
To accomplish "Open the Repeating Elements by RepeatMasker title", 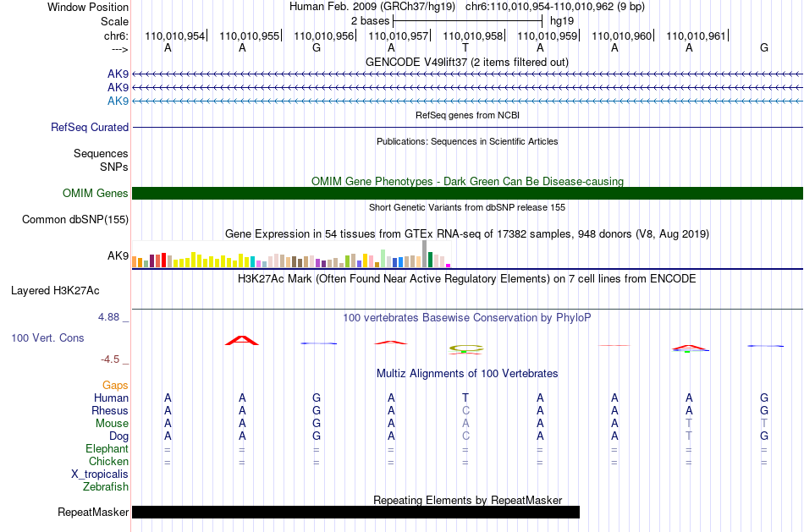I will (x=467, y=500).
